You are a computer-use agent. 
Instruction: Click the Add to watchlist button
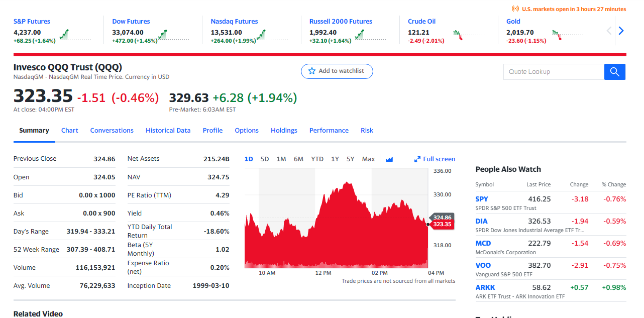point(337,71)
